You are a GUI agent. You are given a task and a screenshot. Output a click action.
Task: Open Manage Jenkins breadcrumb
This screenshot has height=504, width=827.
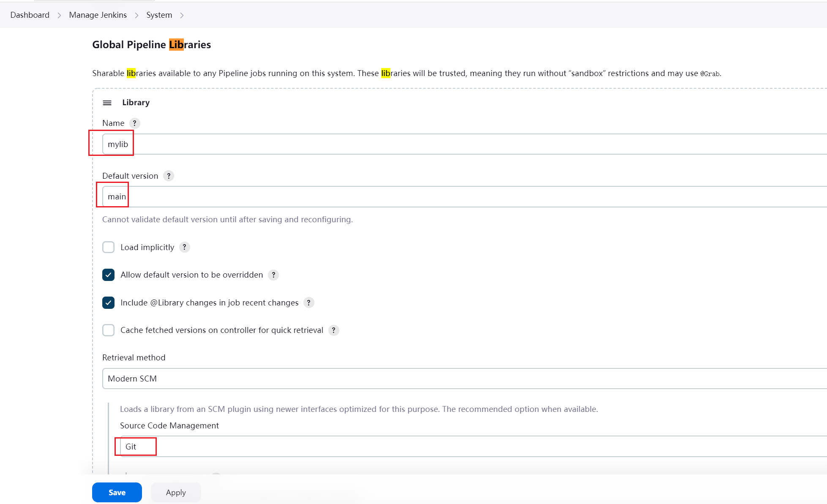pos(98,15)
